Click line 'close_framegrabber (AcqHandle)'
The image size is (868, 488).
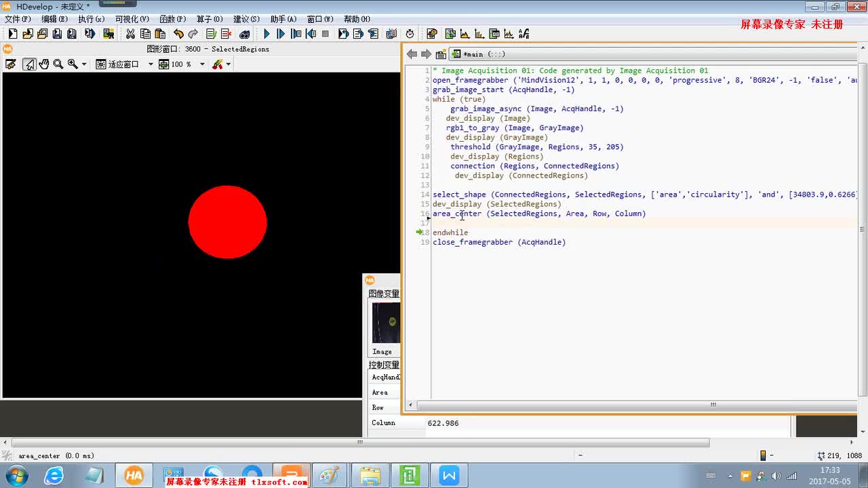click(x=499, y=242)
